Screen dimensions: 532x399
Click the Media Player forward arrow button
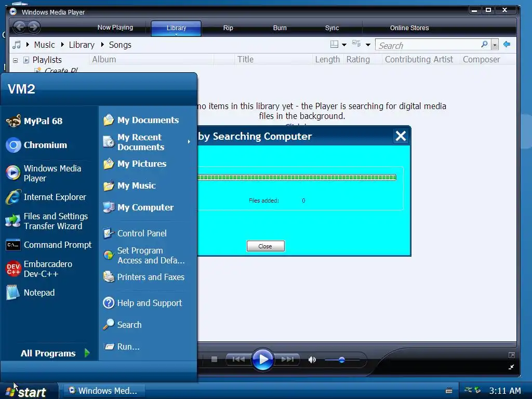(x=34, y=27)
